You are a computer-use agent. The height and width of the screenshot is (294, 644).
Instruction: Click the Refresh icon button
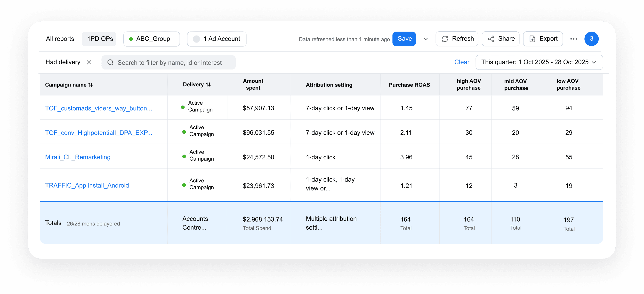(x=445, y=39)
